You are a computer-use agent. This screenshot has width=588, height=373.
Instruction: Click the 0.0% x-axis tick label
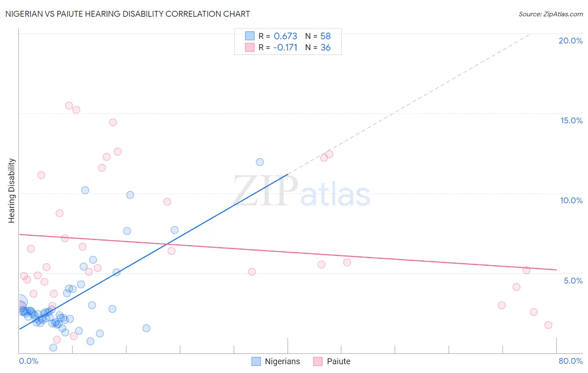point(29,361)
